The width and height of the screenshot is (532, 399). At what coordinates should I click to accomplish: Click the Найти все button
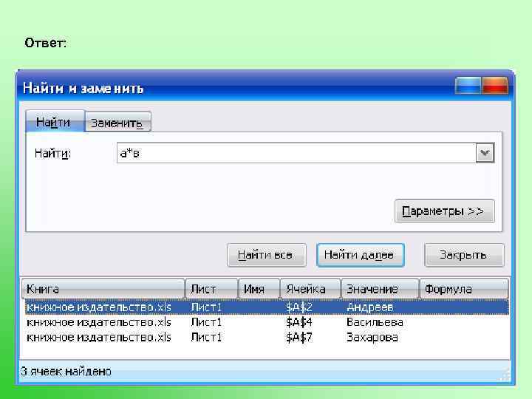click(x=267, y=255)
